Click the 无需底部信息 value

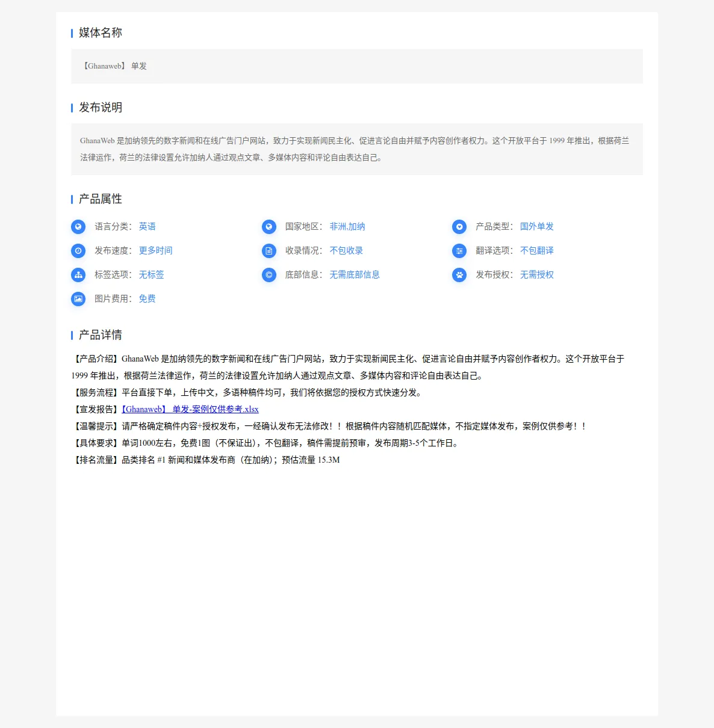tap(355, 275)
